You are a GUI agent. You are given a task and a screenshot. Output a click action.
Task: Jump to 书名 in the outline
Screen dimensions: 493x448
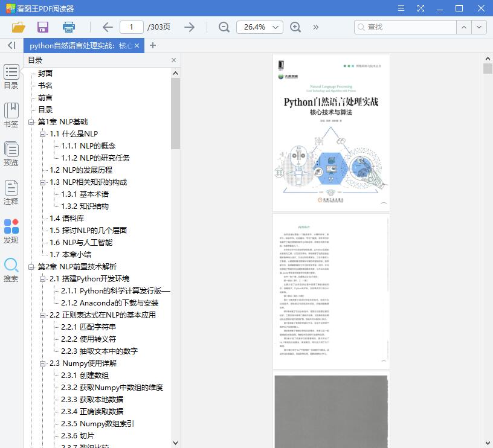click(45, 86)
